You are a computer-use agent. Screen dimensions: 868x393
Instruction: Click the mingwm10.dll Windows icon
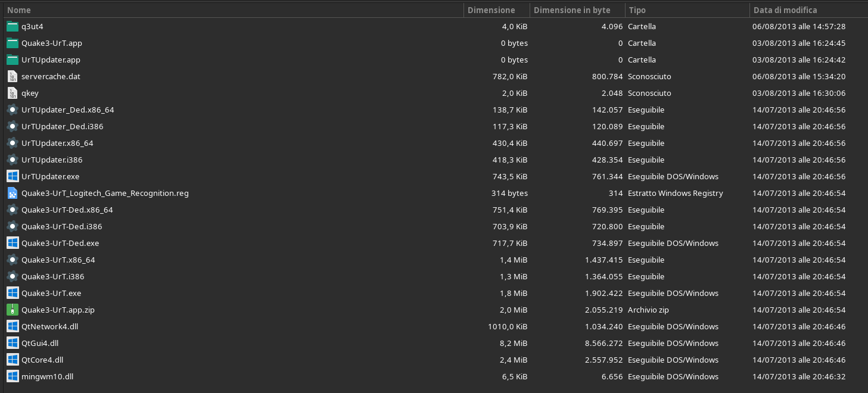[13, 376]
